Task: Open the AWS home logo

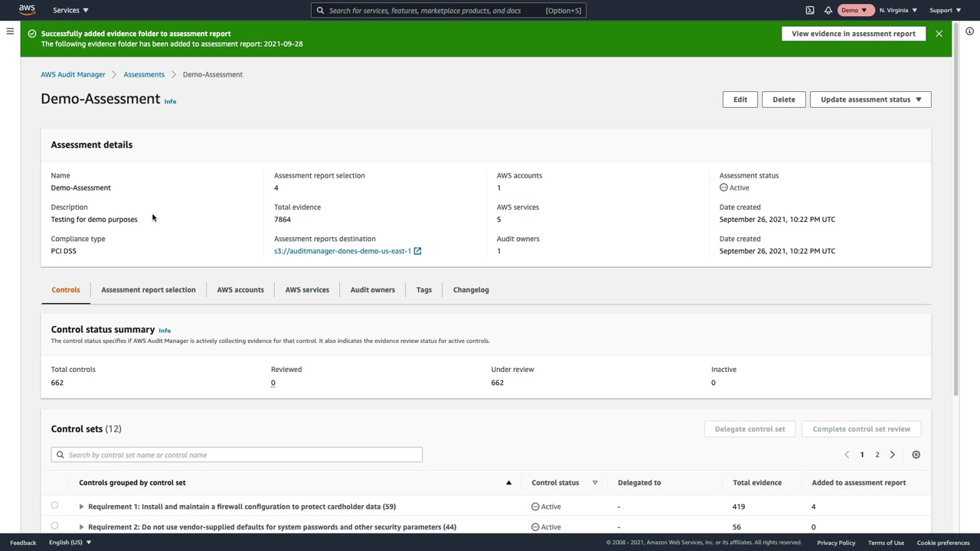Action: click(x=27, y=10)
